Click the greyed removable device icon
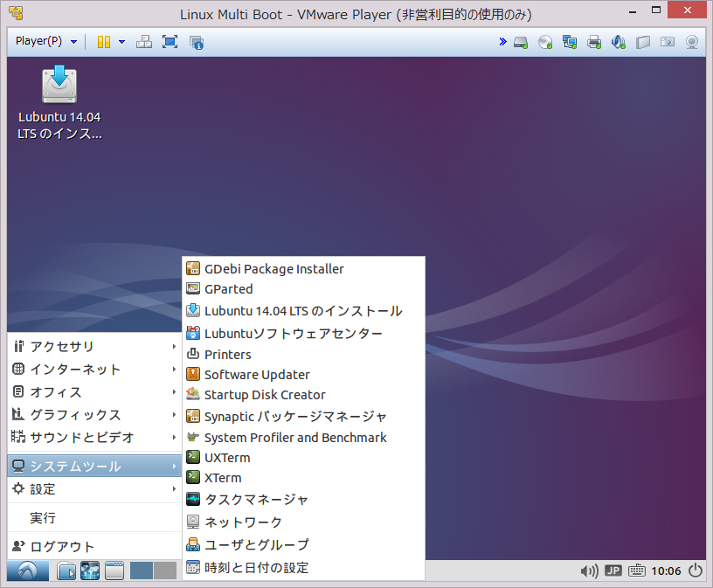The width and height of the screenshot is (713, 588). (x=642, y=42)
